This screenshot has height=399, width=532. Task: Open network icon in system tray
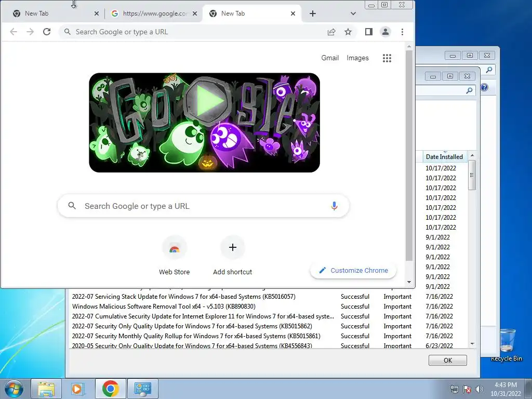tap(454, 389)
